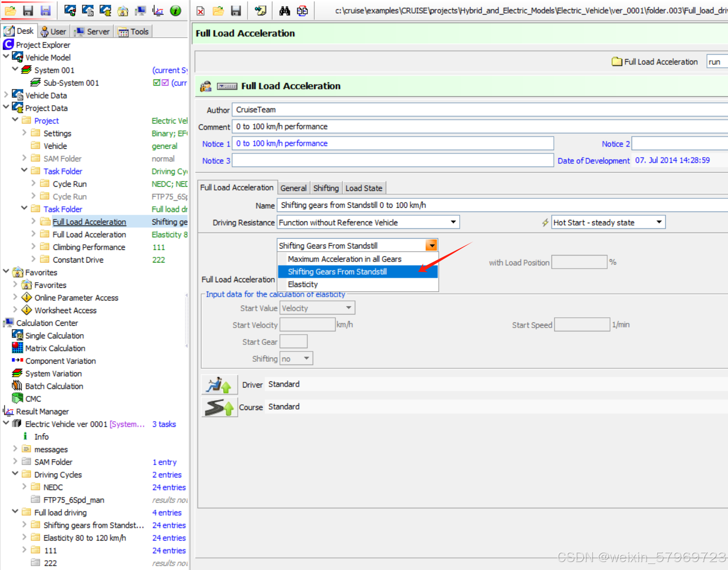Click the Project link in tree
Image resolution: width=728 pixels, height=570 pixels.
pos(46,121)
